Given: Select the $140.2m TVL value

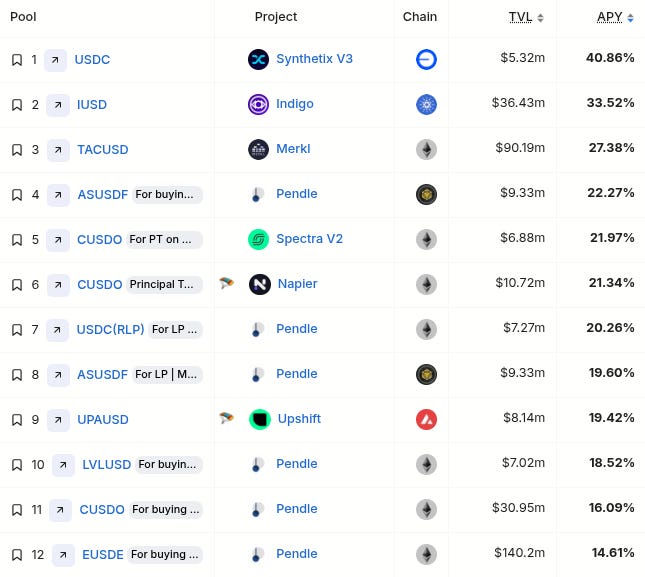Looking at the screenshot, I should (520, 553).
